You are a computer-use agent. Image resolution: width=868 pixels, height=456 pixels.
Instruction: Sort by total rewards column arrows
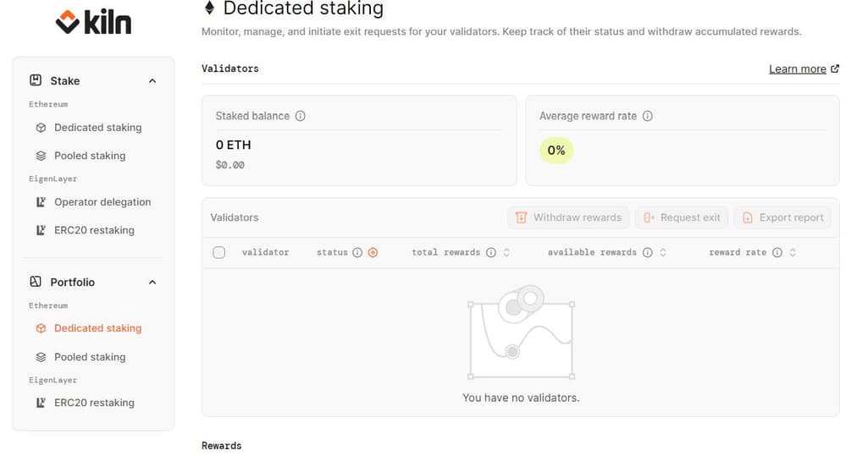[x=506, y=252]
